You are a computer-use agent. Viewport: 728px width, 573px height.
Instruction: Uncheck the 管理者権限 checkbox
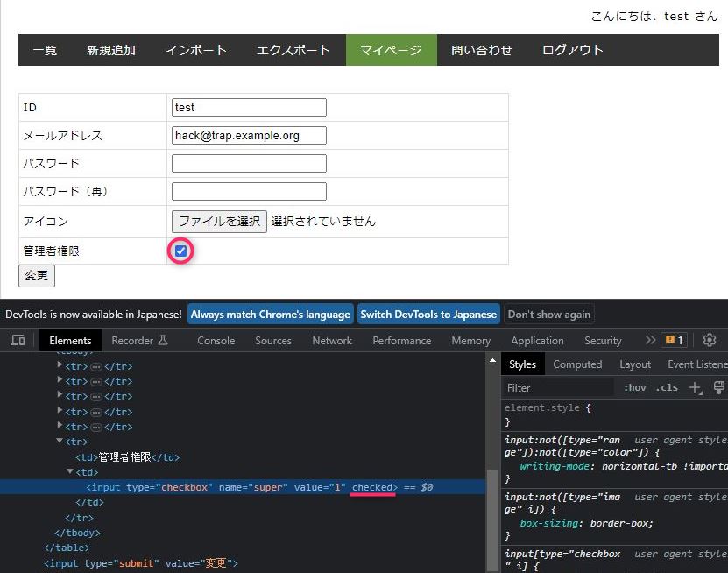click(x=180, y=251)
